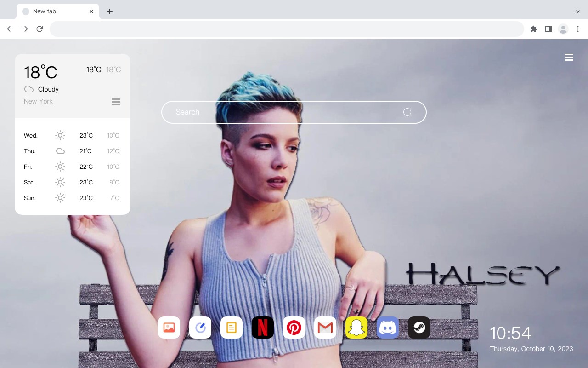Click Friday's sunny weather icon
Image resolution: width=588 pixels, height=368 pixels.
click(x=60, y=167)
